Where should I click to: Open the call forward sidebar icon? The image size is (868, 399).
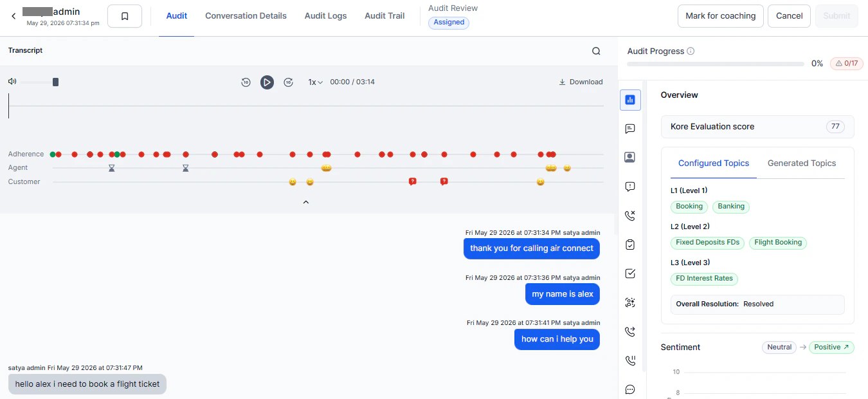[630, 331]
